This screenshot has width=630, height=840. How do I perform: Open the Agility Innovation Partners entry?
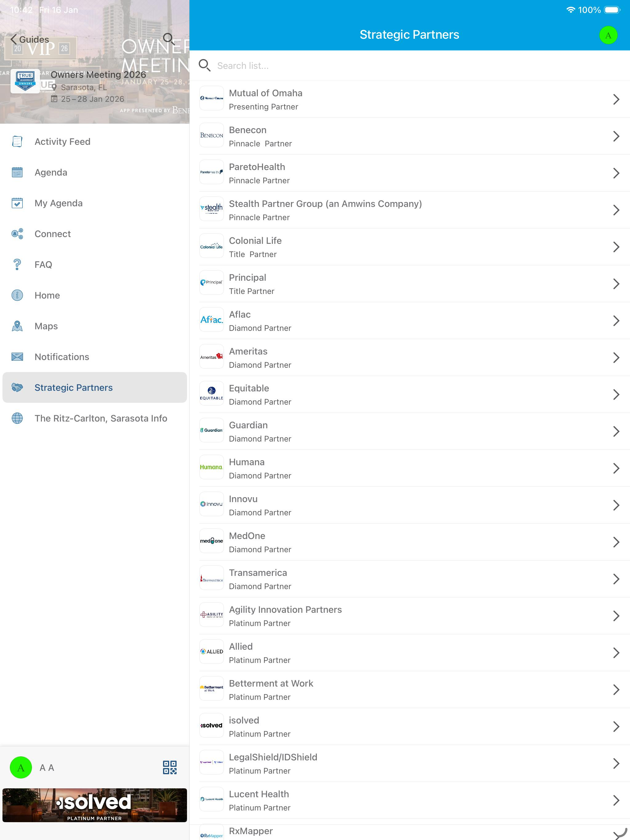pos(410,616)
